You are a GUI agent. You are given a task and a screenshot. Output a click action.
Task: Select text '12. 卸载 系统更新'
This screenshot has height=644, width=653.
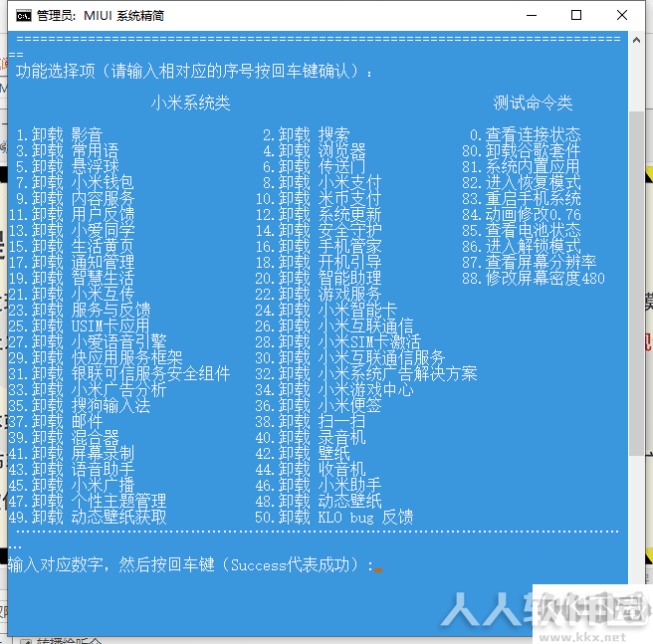tap(319, 215)
